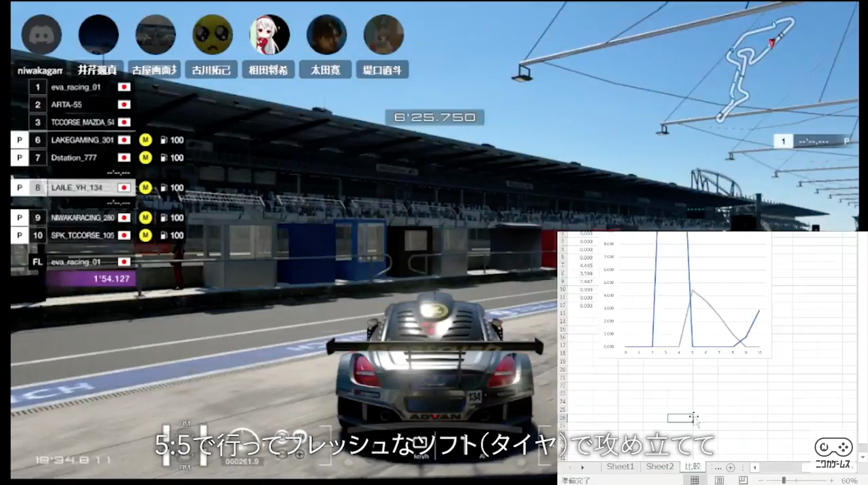Image resolution: width=868 pixels, height=485 pixels.
Task: Move to the next sheet tab with the arrow
Action: pyautogui.click(x=582, y=467)
